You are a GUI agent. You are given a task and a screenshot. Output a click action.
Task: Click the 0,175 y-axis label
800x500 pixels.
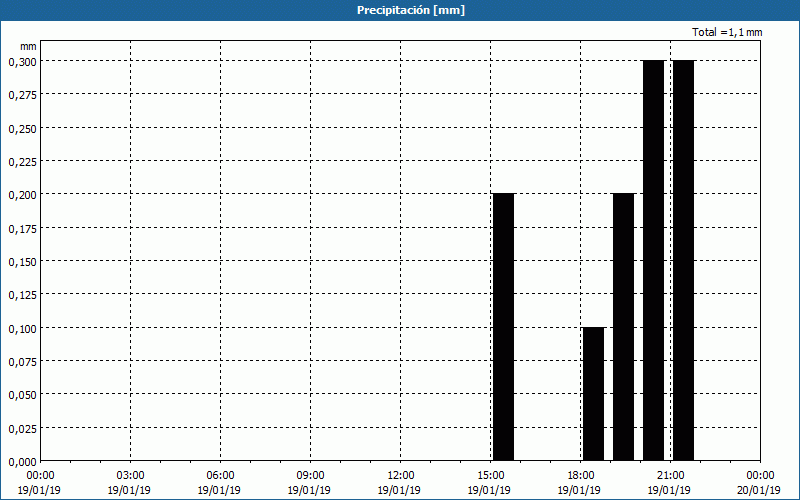click(x=22, y=229)
